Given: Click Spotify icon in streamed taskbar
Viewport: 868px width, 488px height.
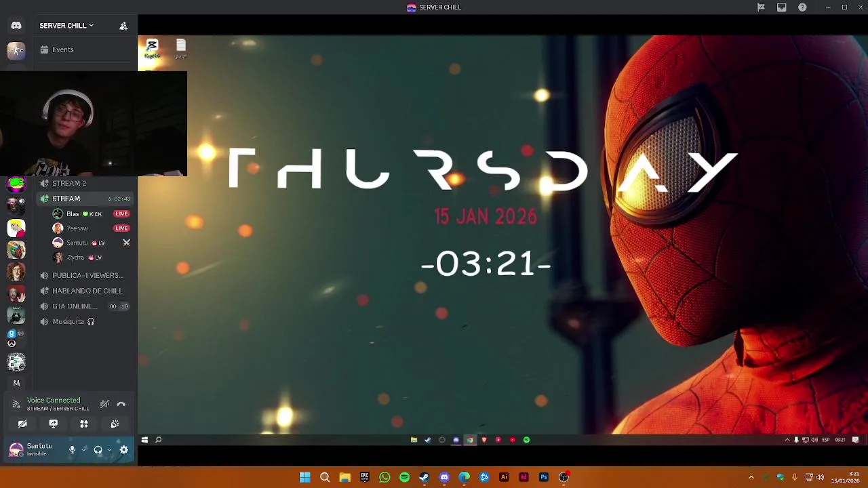Looking at the screenshot, I should pyautogui.click(x=526, y=441).
